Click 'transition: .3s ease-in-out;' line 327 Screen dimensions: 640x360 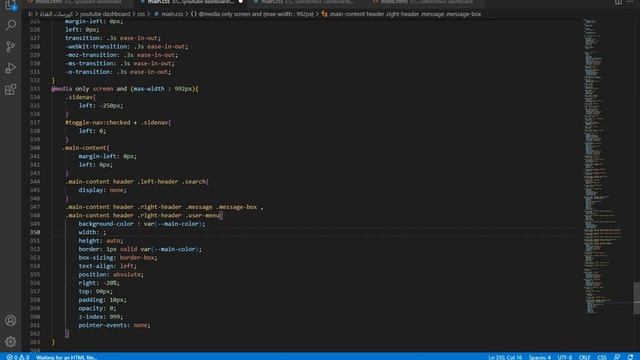pos(113,38)
